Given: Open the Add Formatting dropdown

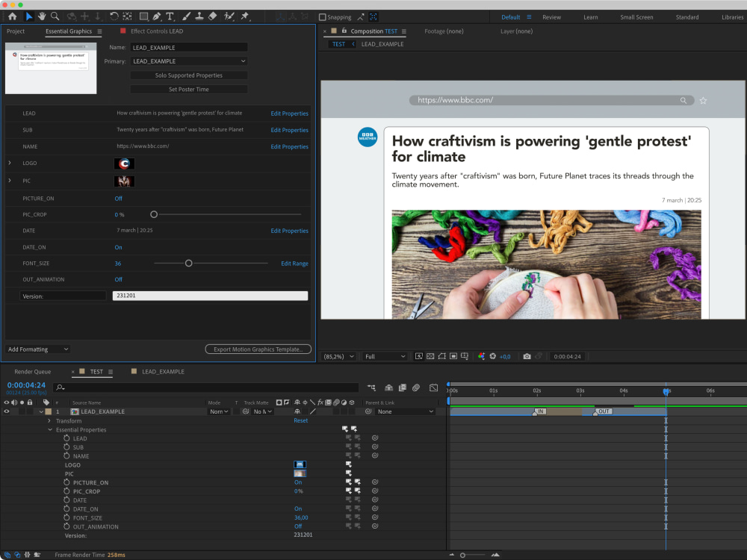Looking at the screenshot, I should coord(37,349).
